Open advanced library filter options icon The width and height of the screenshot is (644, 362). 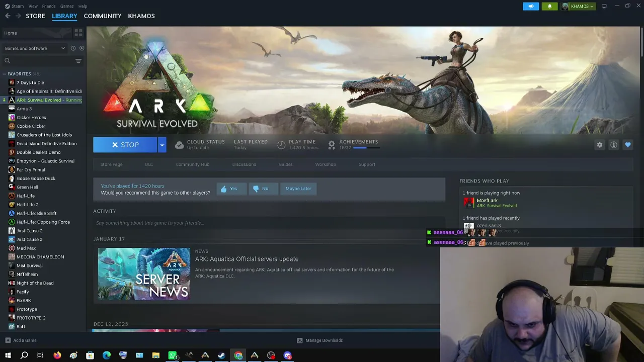(x=78, y=61)
